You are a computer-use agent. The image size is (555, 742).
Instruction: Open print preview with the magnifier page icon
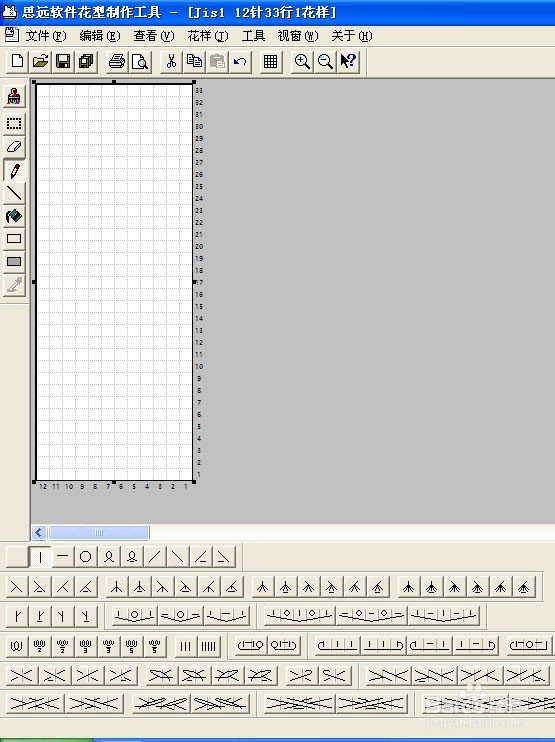click(x=140, y=62)
